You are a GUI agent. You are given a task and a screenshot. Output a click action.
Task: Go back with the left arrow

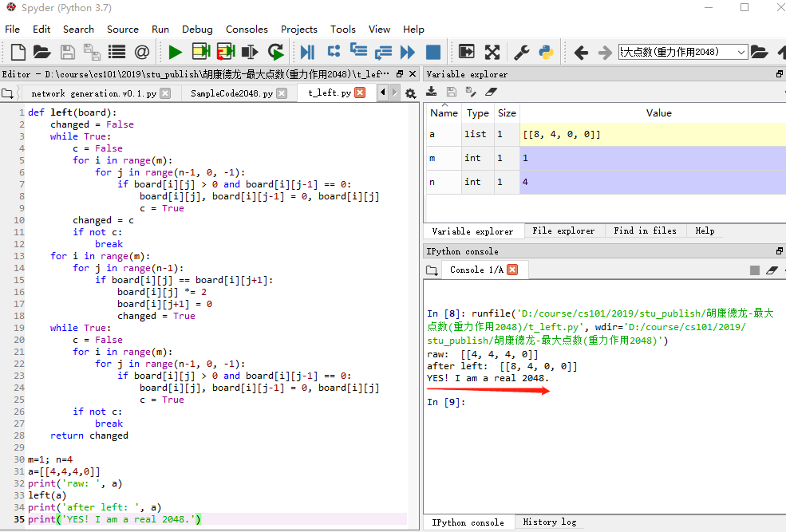(581, 52)
